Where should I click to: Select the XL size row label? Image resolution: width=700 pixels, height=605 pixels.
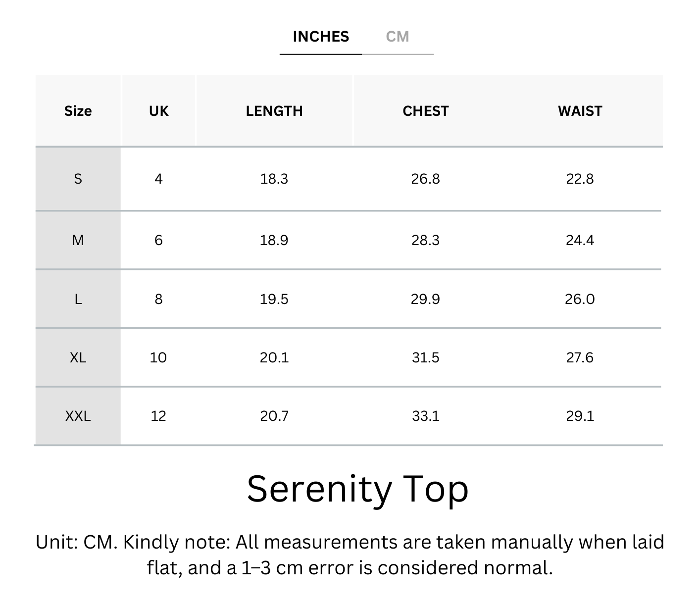pyautogui.click(x=78, y=357)
